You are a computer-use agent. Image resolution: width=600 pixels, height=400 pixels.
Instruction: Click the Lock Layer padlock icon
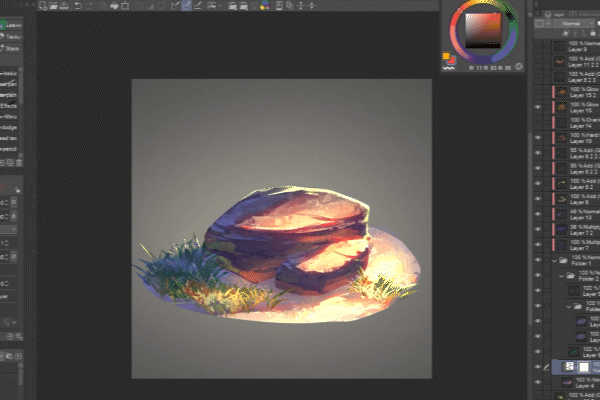pos(593,34)
